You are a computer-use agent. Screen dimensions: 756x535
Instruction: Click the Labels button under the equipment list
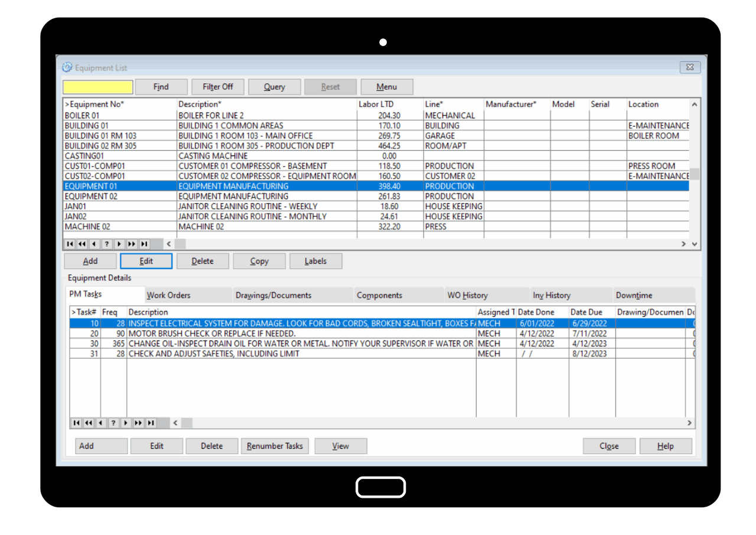(x=315, y=261)
